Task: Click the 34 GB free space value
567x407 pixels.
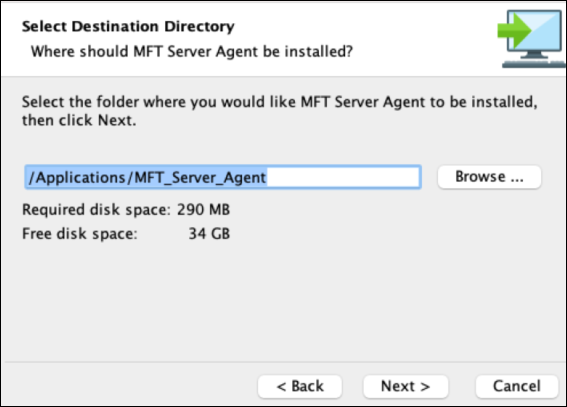Action: click(x=209, y=234)
